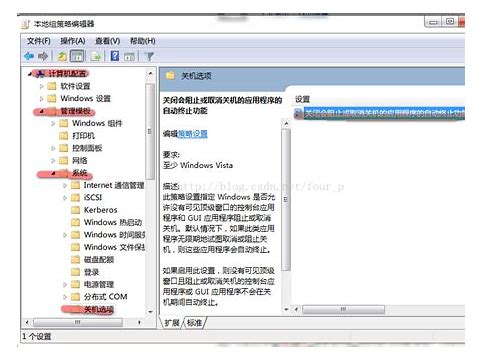This screenshot has width=482, height=360.
Task: Select the Windows 热启动 tree item
Action: (113, 222)
